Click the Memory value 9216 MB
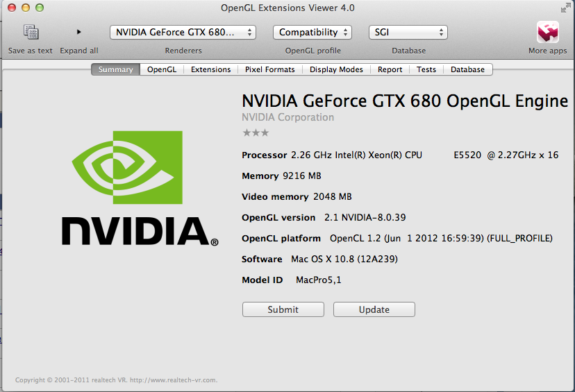 (x=302, y=176)
